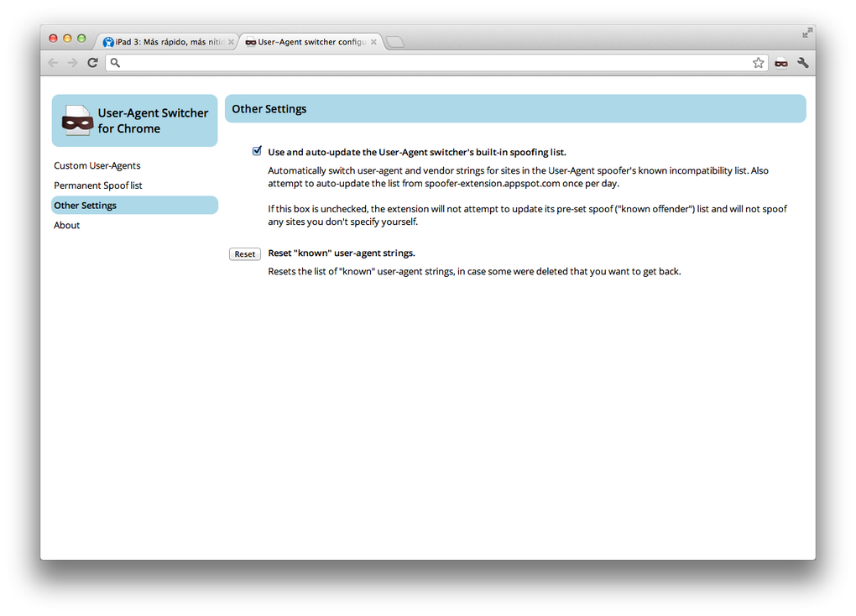Switch to the iPad 3 tab
Image resolution: width=856 pixels, height=616 pixels.
[x=167, y=42]
